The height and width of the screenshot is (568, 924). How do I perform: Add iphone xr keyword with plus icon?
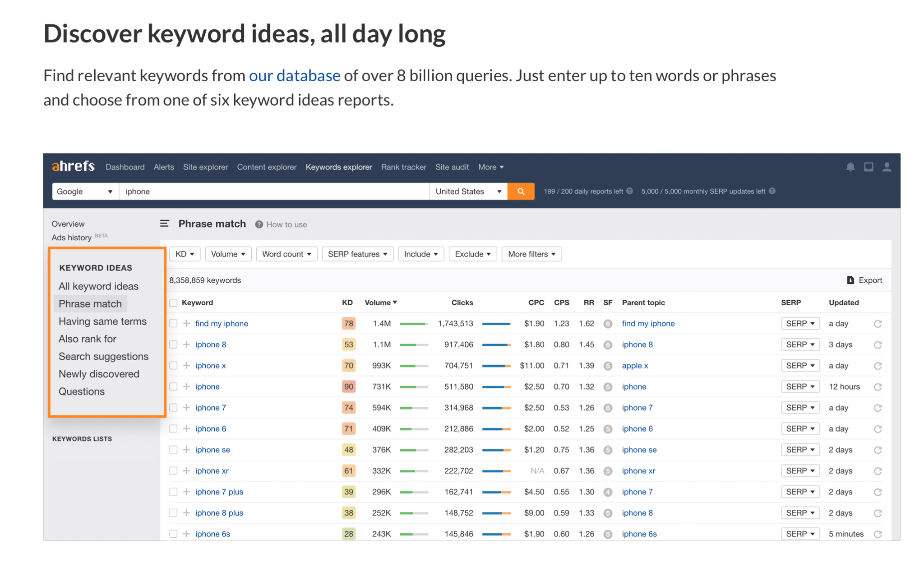186,470
